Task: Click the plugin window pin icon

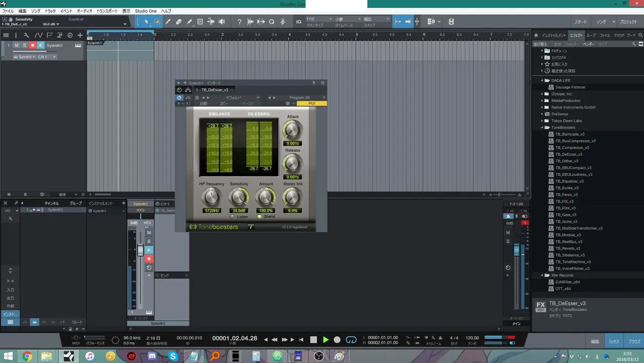Action: click(x=314, y=82)
